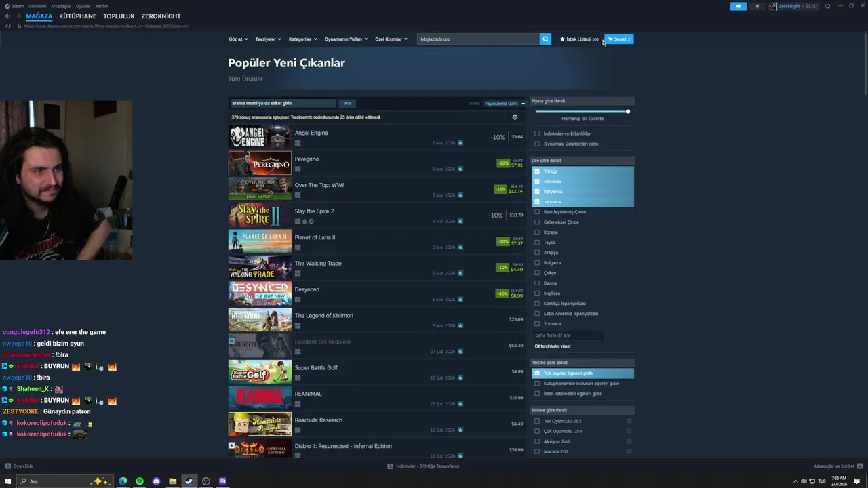Image resolution: width=868 pixels, height=488 pixels.
Task: Uncheck the Japonca language filter
Action: click(537, 202)
